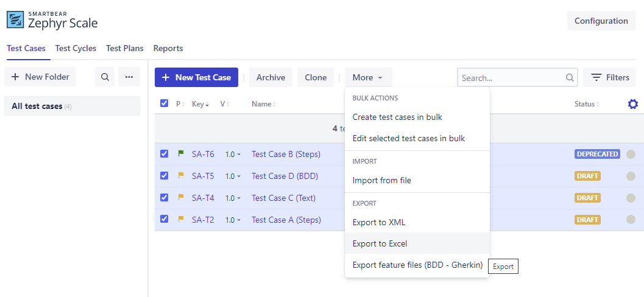
Task: Click the green priority flag for SA-T6
Action: point(181,154)
